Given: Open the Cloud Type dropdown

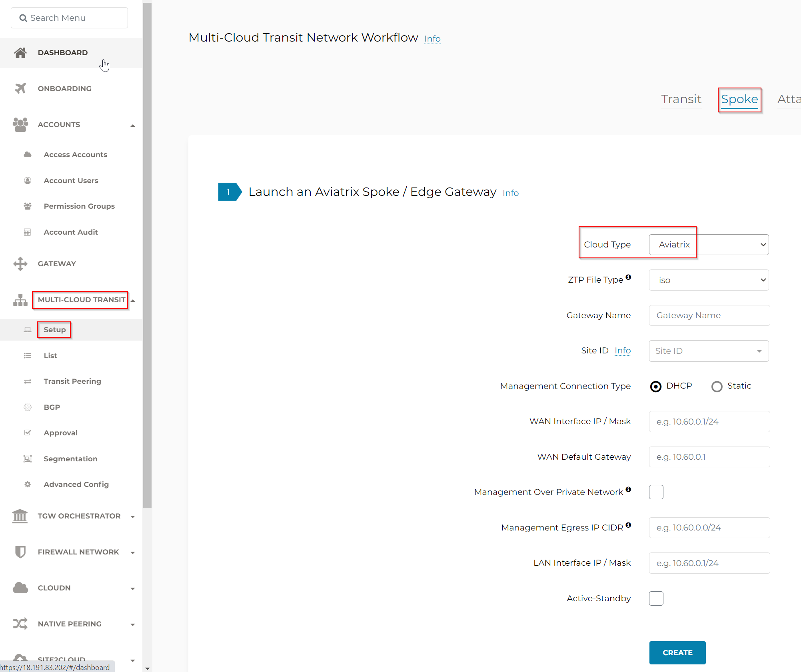Looking at the screenshot, I should tap(709, 245).
